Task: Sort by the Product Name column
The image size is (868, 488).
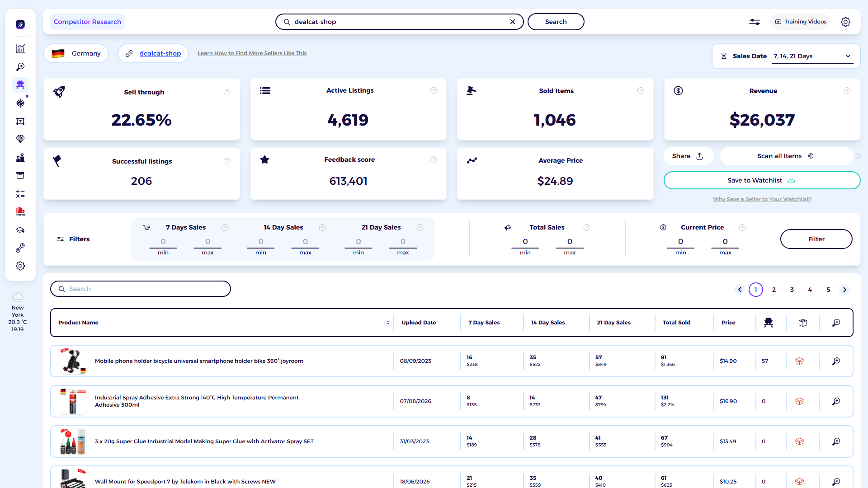Action: click(x=387, y=323)
